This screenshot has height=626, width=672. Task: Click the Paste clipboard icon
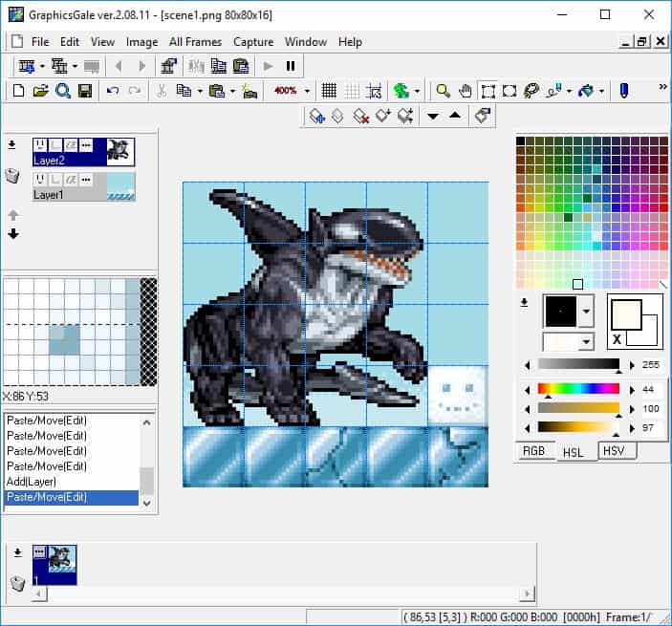point(217,91)
